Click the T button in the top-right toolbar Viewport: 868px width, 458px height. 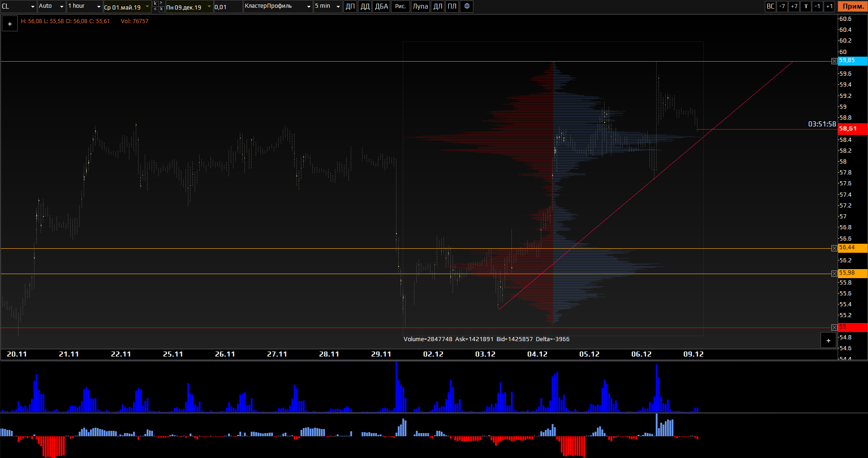(806, 6)
